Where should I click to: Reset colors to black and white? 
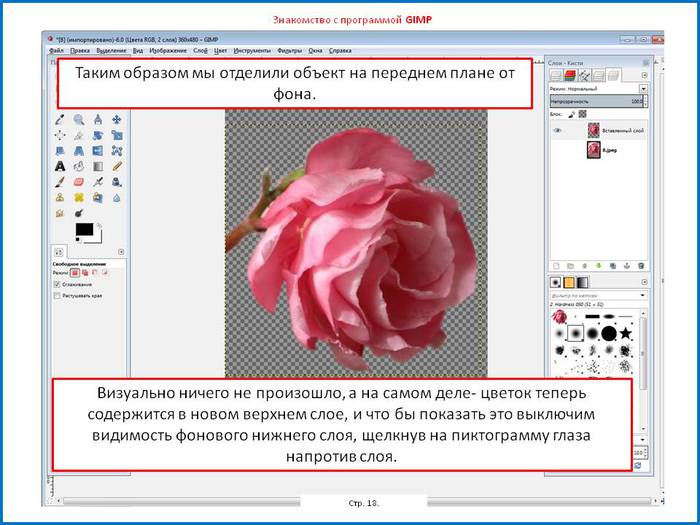[78, 240]
